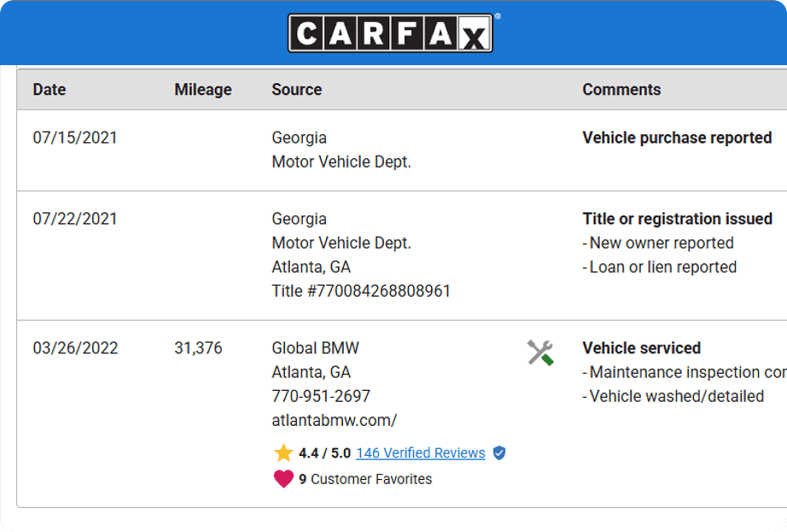The image size is (787, 532).
Task: Select the 07/15/2021 date cell
Action: click(74, 138)
